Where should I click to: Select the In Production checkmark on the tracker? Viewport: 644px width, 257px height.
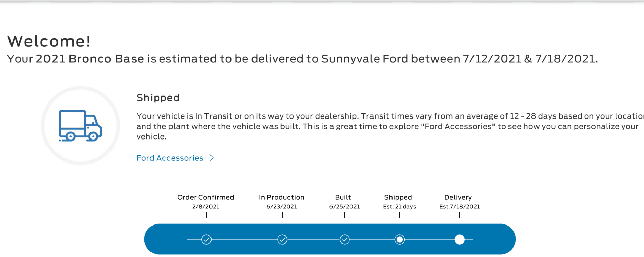282,240
